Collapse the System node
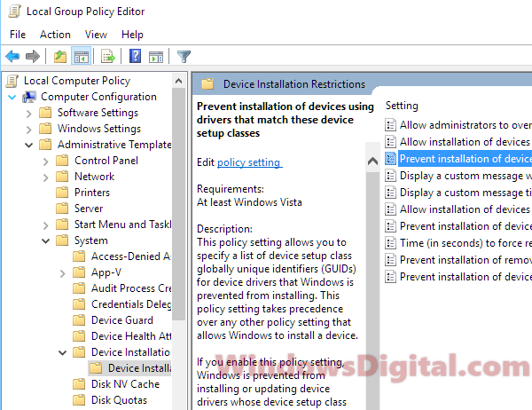 [x=46, y=240]
